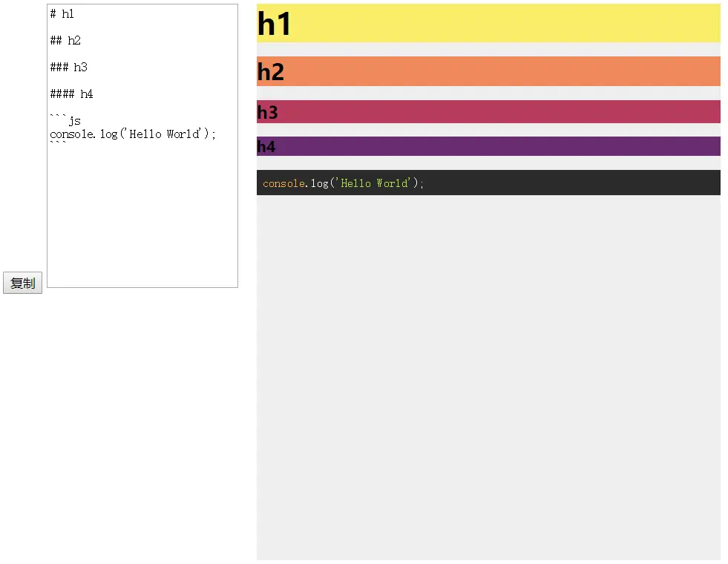The width and height of the screenshot is (728, 564).
Task: Click the rendered "h2" heading text
Action: point(270,72)
